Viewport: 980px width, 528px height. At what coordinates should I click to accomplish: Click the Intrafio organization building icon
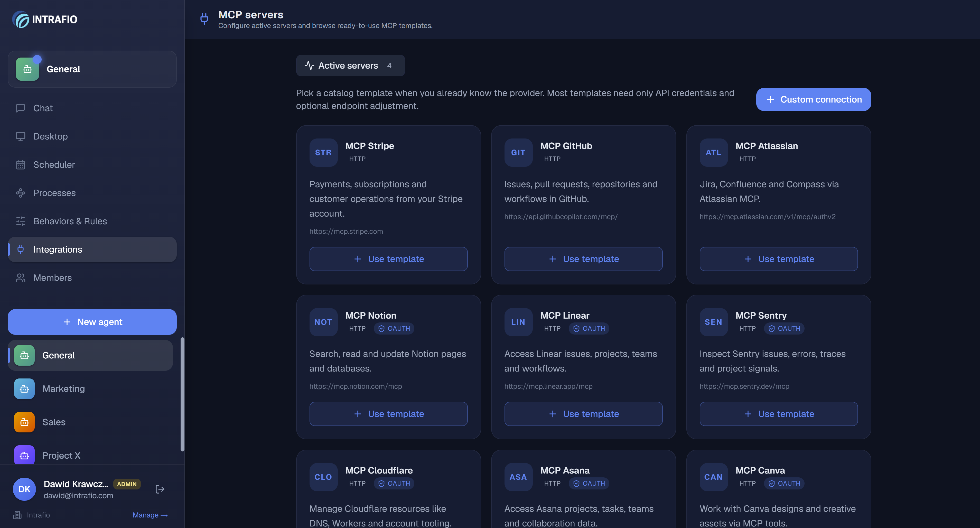17,515
